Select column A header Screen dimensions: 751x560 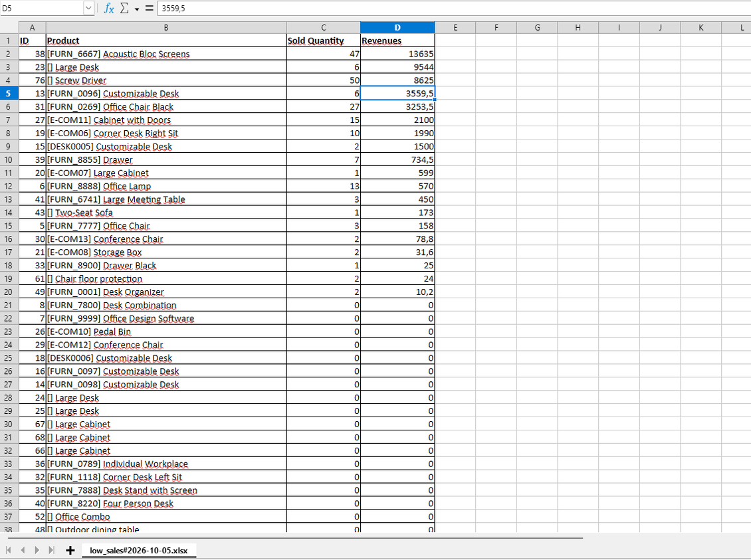point(32,27)
